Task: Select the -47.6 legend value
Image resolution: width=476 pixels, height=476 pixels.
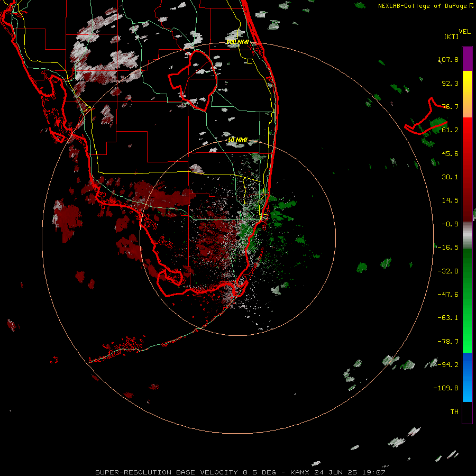Action: click(448, 295)
